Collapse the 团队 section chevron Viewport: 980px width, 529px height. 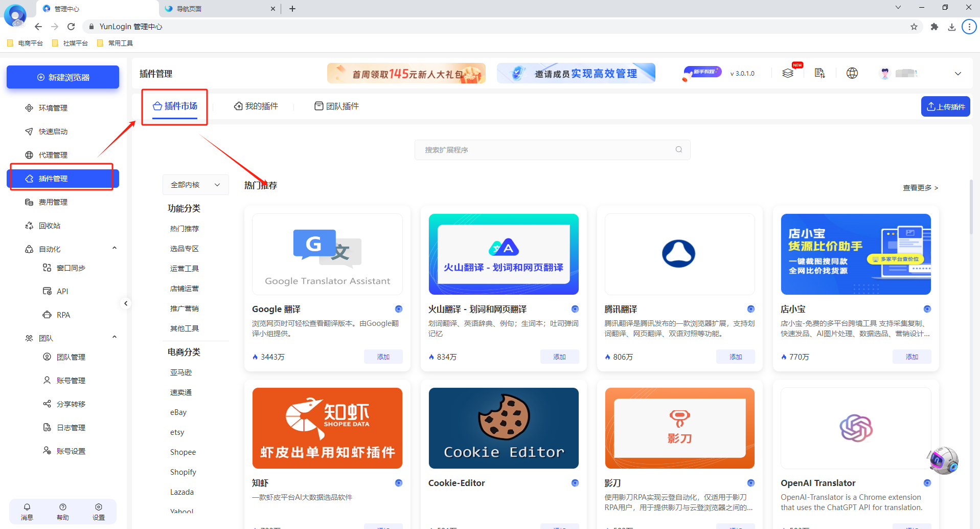115,338
